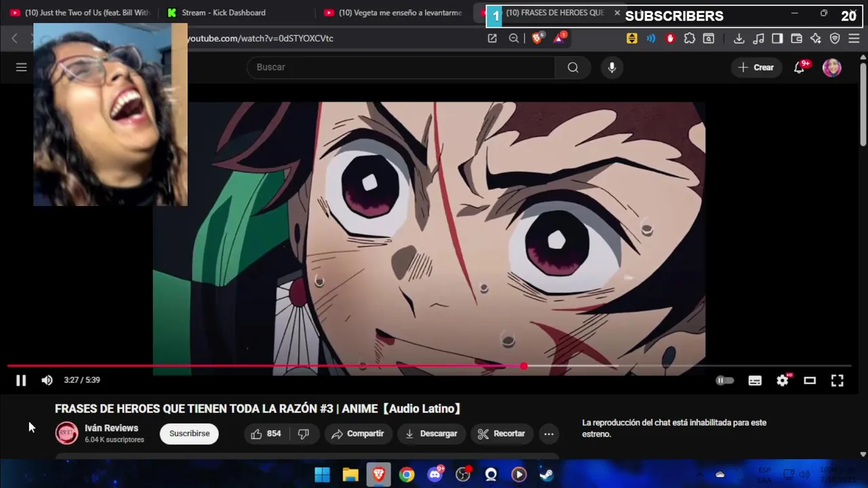Open Google Chrome from taskbar
This screenshot has width=868, height=488.
click(x=407, y=474)
